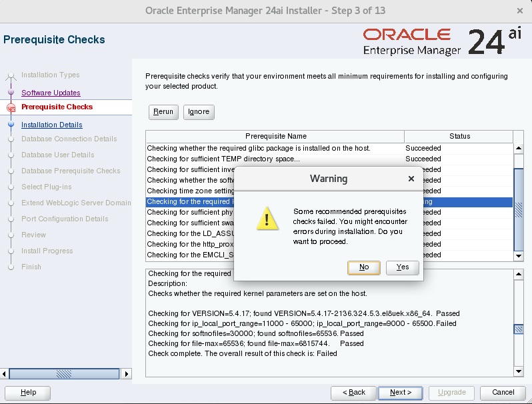The width and height of the screenshot is (532, 404).
Task: Select the 'Checking for sufficient swa' row
Action: tap(329, 223)
